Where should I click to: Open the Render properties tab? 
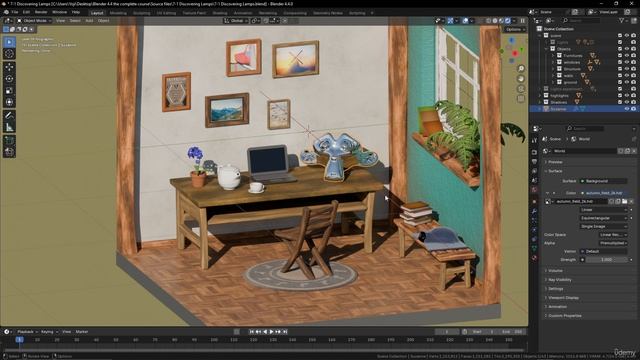point(534,152)
